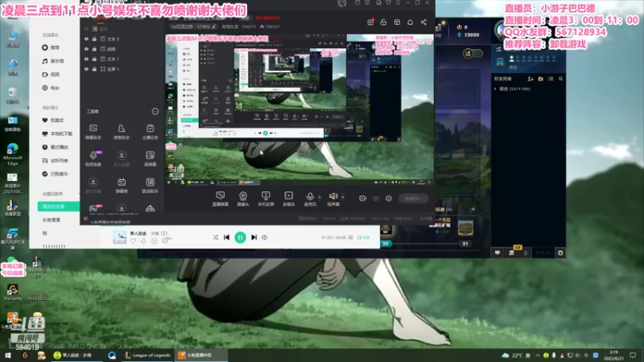Skip to next song in music player
This screenshot has width=644, height=362.
[254, 237]
